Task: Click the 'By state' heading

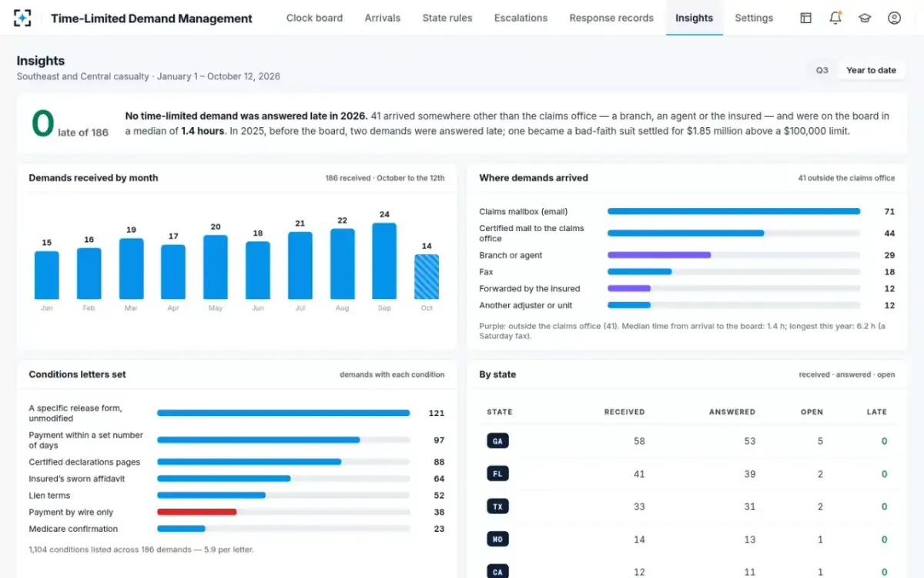Action: 497,375
